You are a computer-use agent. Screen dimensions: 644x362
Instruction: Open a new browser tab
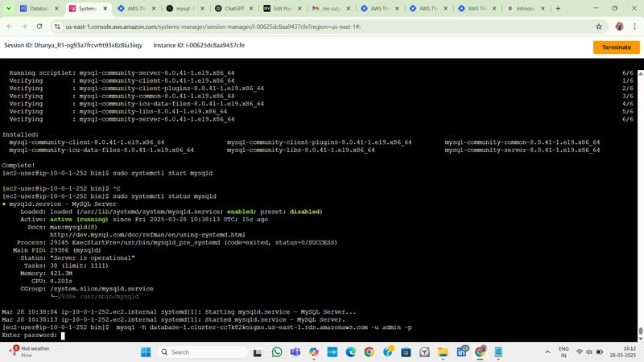(558, 8)
